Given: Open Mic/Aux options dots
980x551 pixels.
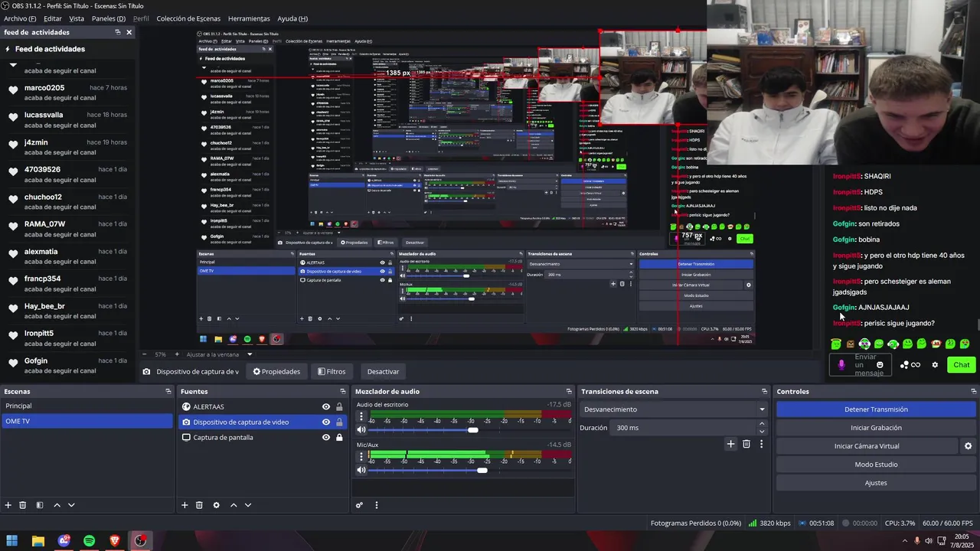Looking at the screenshot, I should pos(361,457).
